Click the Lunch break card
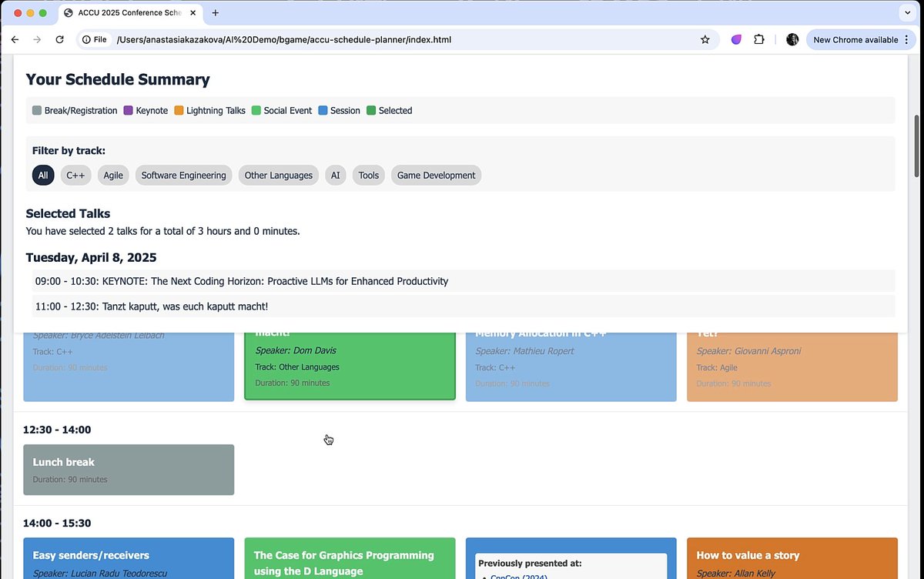Screen dimensions: 924x579 tap(129, 470)
